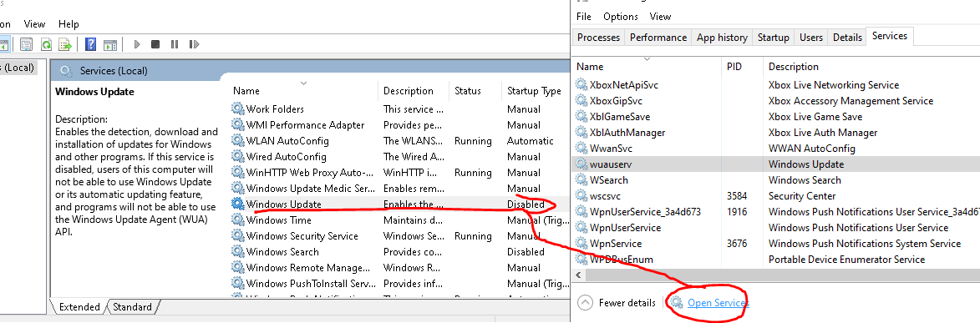Open the File menu in Task Manager
980x323 pixels.
(x=584, y=16)
